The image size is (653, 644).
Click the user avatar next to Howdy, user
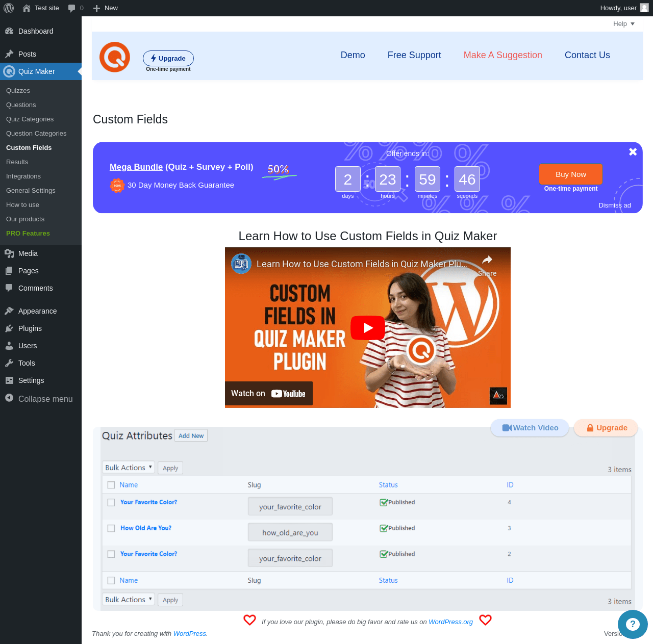644,8
